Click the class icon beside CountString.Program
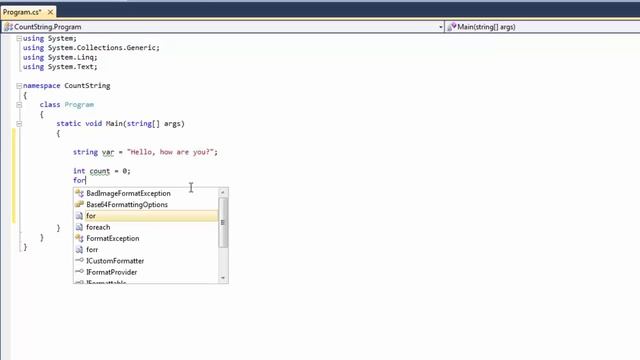The height and width of the screenshot is (360, 640). pyautogui.click(x=8, y=27)
